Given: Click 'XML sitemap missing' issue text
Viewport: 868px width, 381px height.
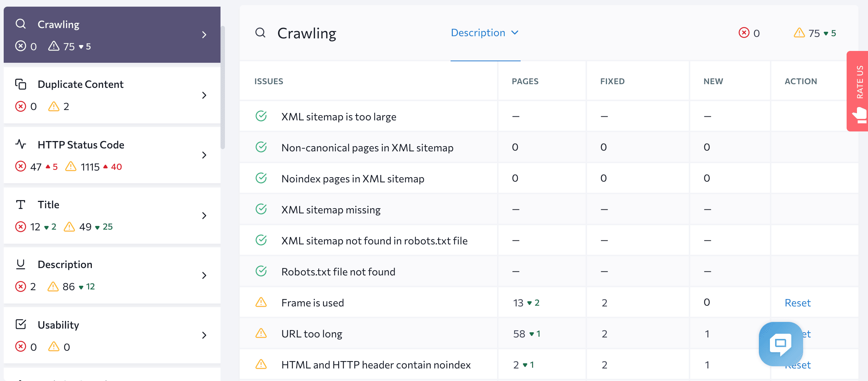Looking at the screenshot, I should 331,210.
